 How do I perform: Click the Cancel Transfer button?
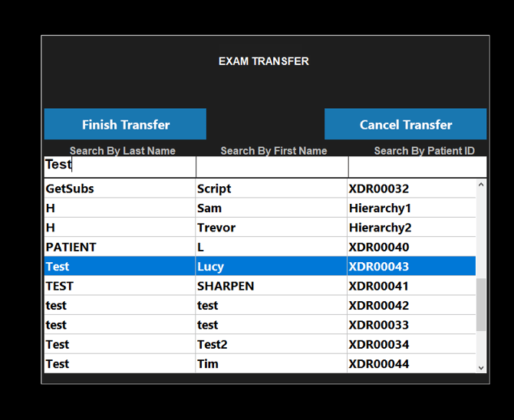(406, 124)
